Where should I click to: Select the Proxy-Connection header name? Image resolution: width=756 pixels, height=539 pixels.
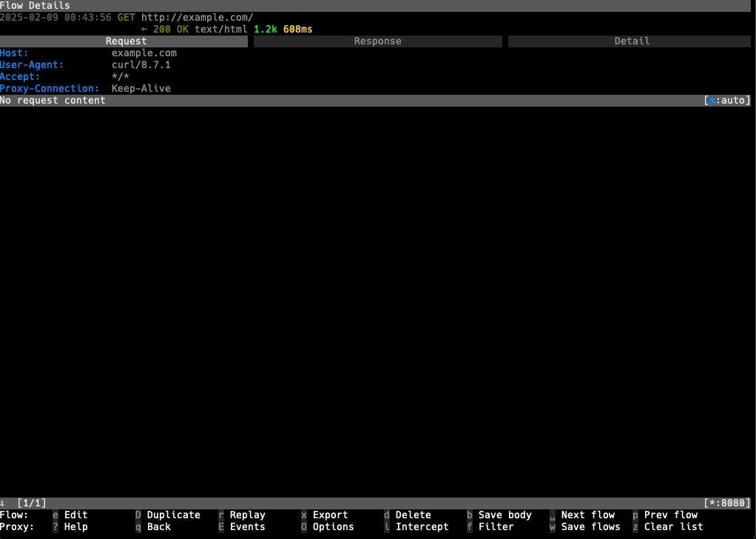point(50,88)
